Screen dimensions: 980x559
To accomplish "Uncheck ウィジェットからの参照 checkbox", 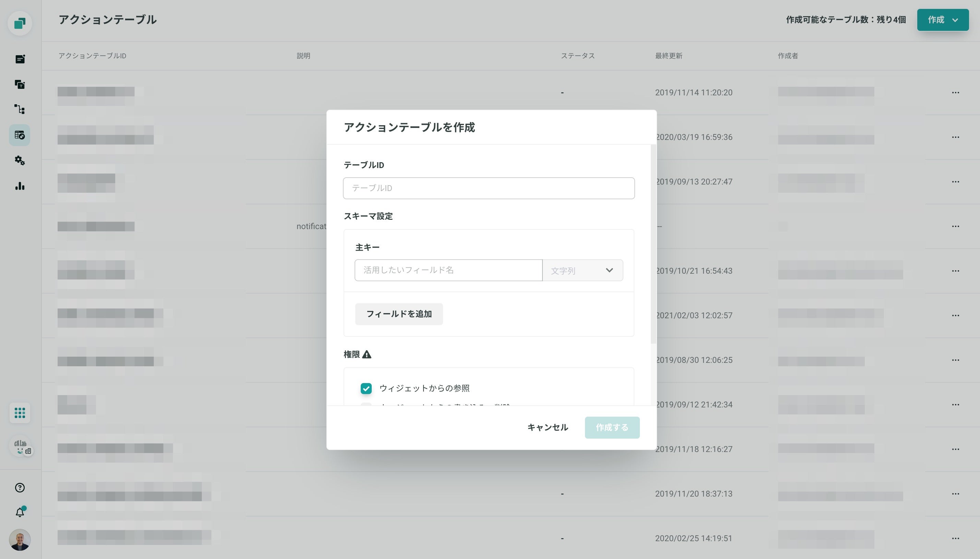I will point(366,389).
